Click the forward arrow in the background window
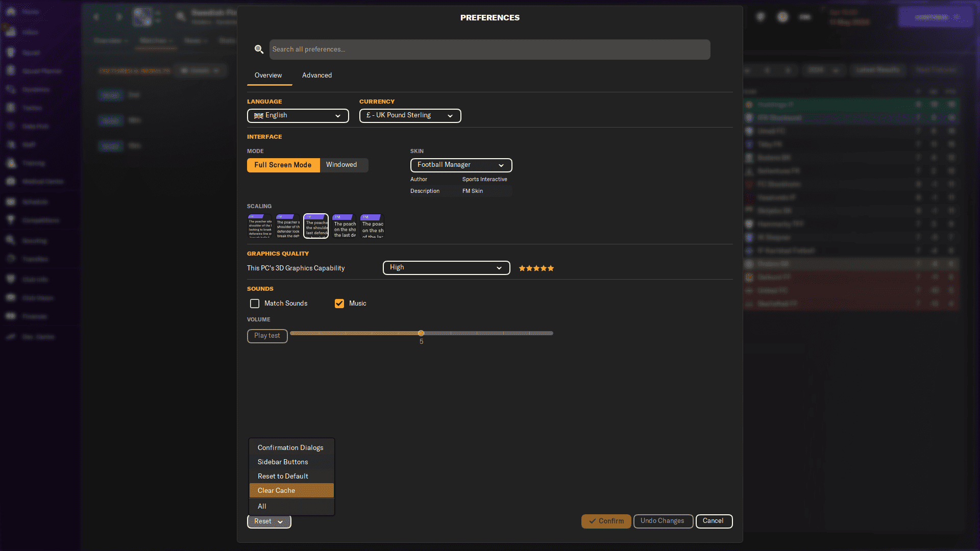Screen dimensions: 980x551 point(119,17)
